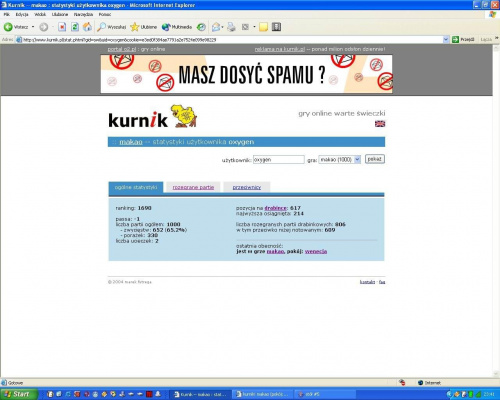Click the użytkownik input field with oxygen

(x=279, y=160)
